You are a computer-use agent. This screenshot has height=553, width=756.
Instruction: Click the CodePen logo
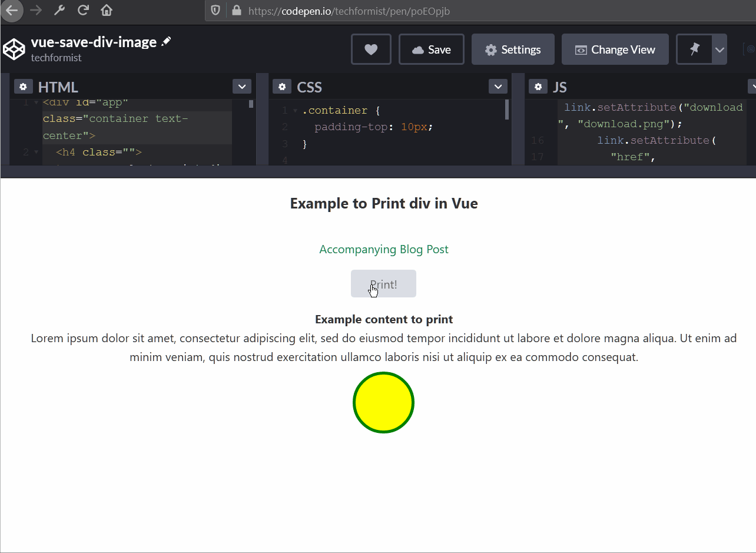coord(14,49)
